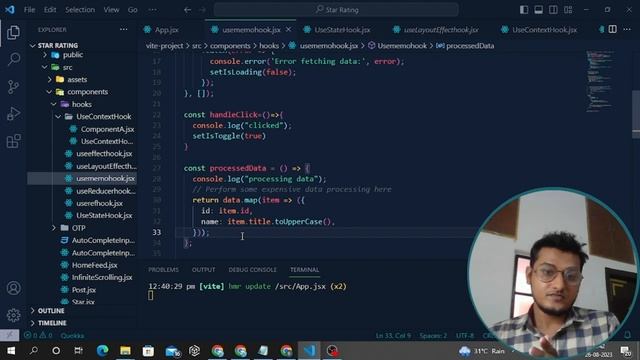Toggle primary side bar layout icon
This screenshot has width=640, height=360.
click(x=524, y=9)
